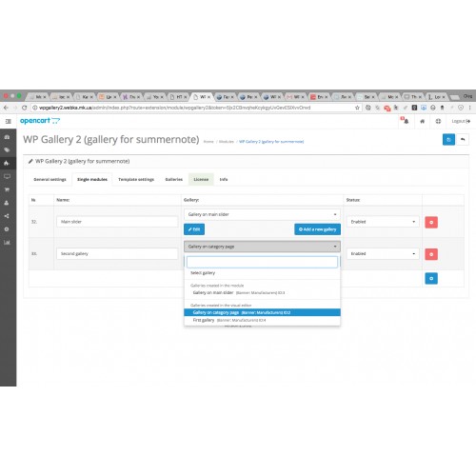Click the Add a new gallery button

coord(317,229)
